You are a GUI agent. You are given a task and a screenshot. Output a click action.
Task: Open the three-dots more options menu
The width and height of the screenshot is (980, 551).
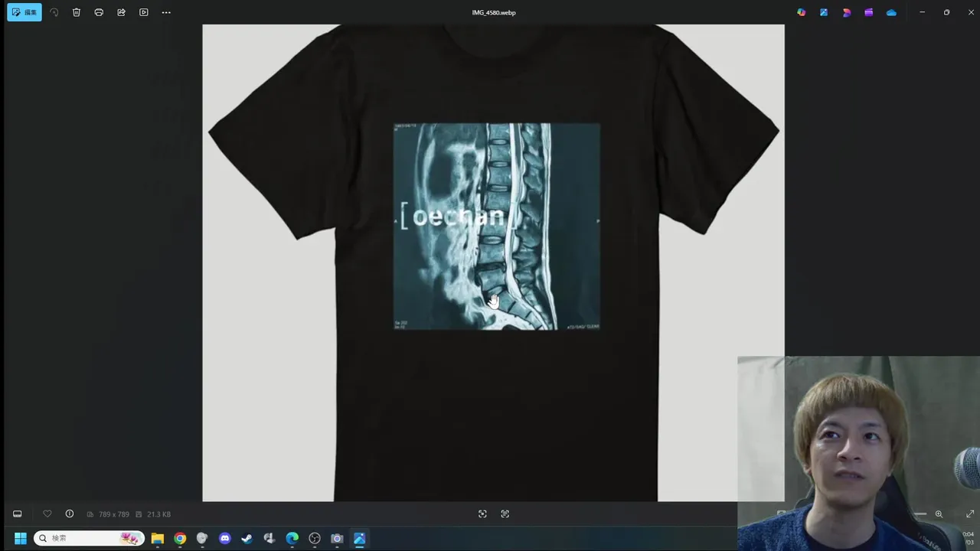166,12
